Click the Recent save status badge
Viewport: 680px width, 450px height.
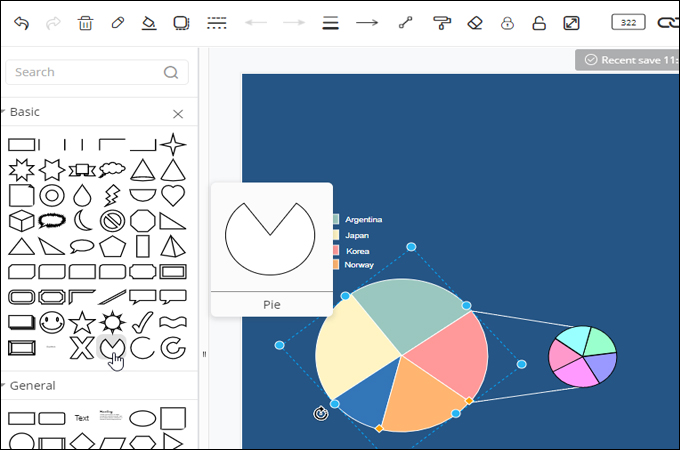click(x=627, y=60)
